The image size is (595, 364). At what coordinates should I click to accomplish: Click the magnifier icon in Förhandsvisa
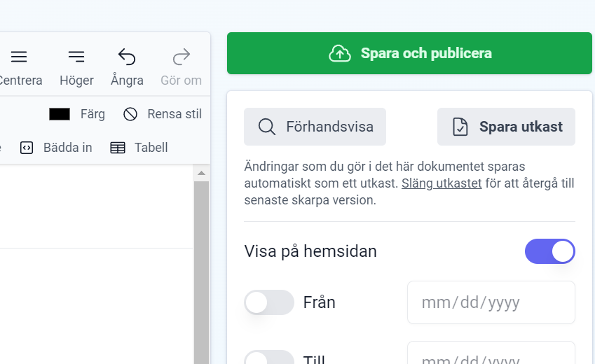click(x=267, y=127)
